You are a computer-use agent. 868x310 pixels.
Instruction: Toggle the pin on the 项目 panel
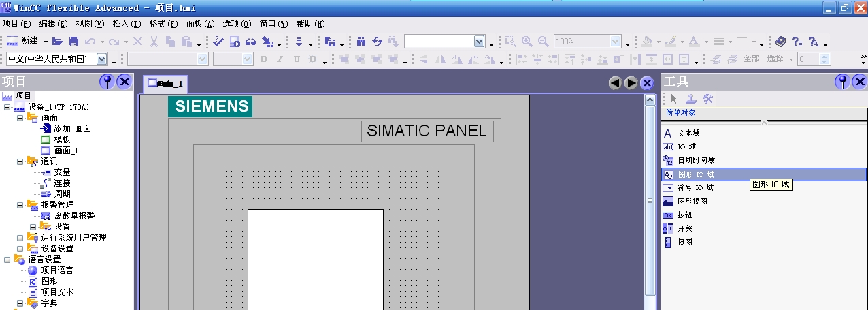click(107, 82)
